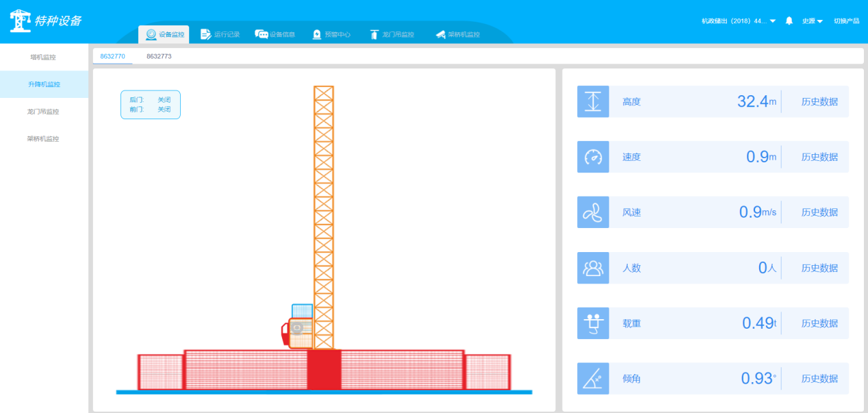Click the 载重 load hook icon
The height and width of the screenshot is (413, 868).
[593, 323]
